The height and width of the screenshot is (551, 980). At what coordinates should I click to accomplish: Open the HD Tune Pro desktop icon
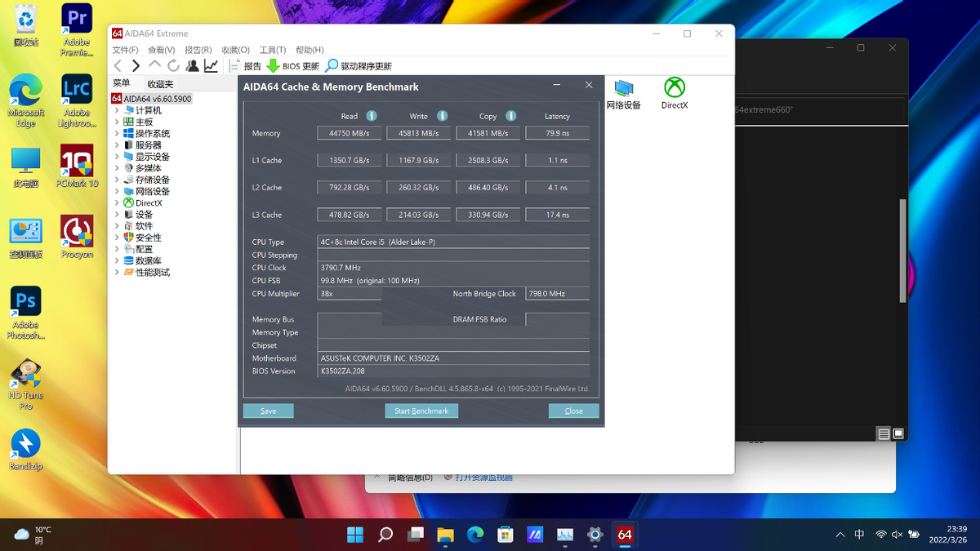tap(25, 384)
